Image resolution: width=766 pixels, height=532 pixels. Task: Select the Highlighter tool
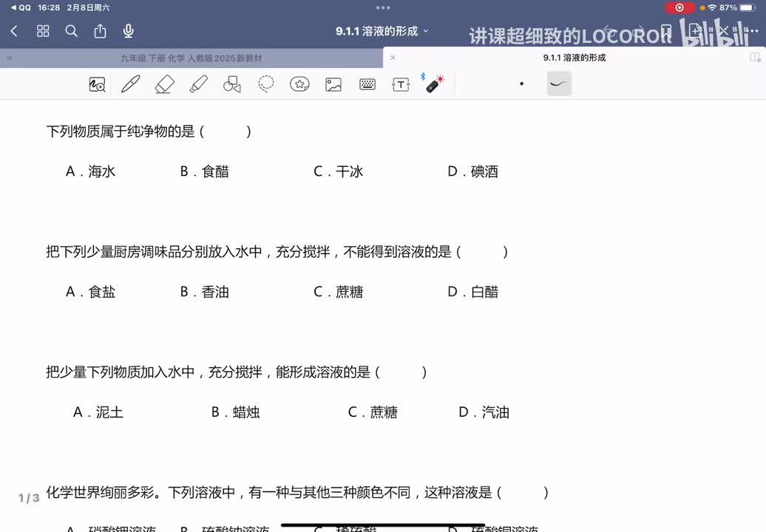coord(198,84)
